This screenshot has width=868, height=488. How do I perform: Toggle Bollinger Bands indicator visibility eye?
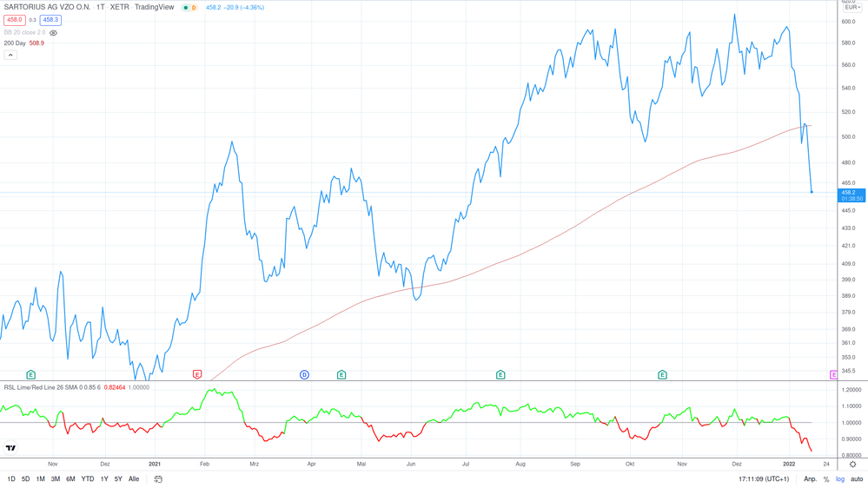click(x=54, y=33)
